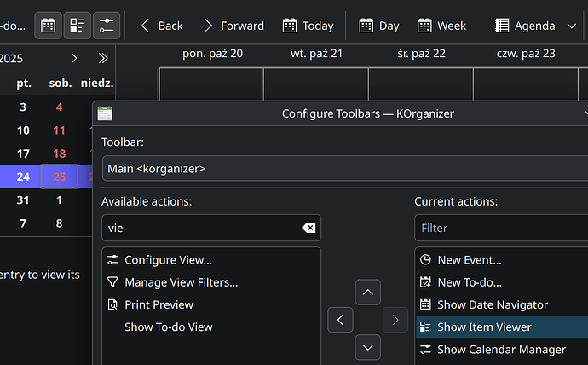Screen dimensions: 588x365
Task: Toggle the Calendar Manager toolbar icon
Action: [x=107, y=25]
